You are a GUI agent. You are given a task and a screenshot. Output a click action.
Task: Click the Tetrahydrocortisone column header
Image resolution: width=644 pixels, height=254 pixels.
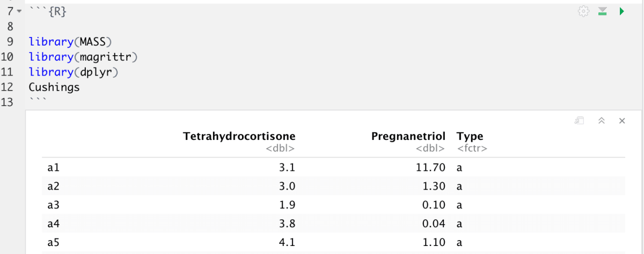coord(239,136)
